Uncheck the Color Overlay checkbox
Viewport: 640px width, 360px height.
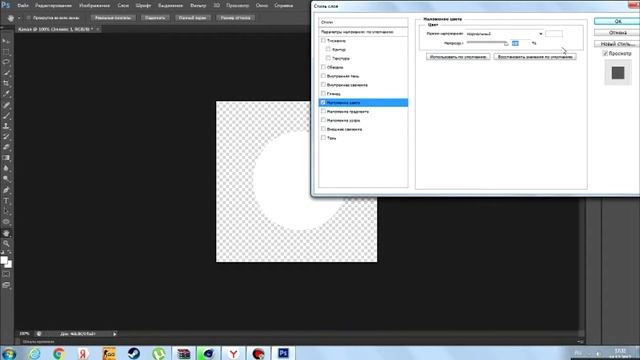[323, 102]
